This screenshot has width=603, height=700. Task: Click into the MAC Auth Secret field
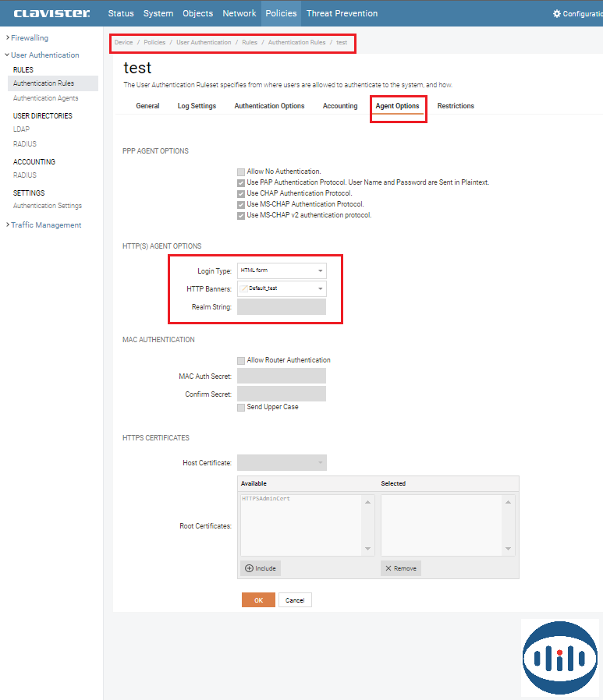click(x=282, y=377)
